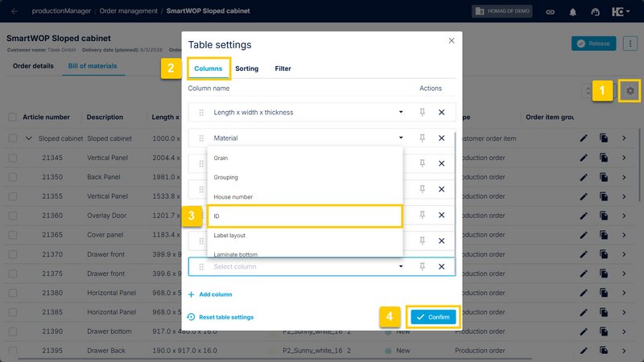
Task: Pin the Select column row
Action: pos(422,266)
